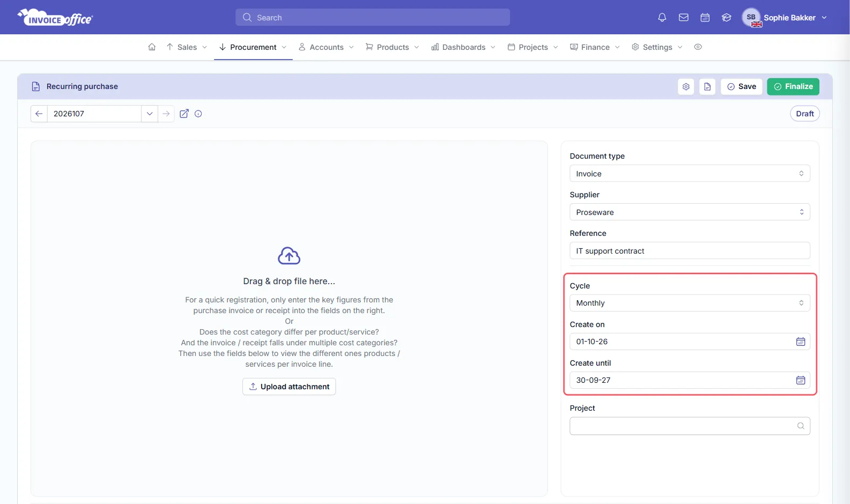The image size is (850, 504).
Task: Open the Procurement menu
Action: coord(253,47)
